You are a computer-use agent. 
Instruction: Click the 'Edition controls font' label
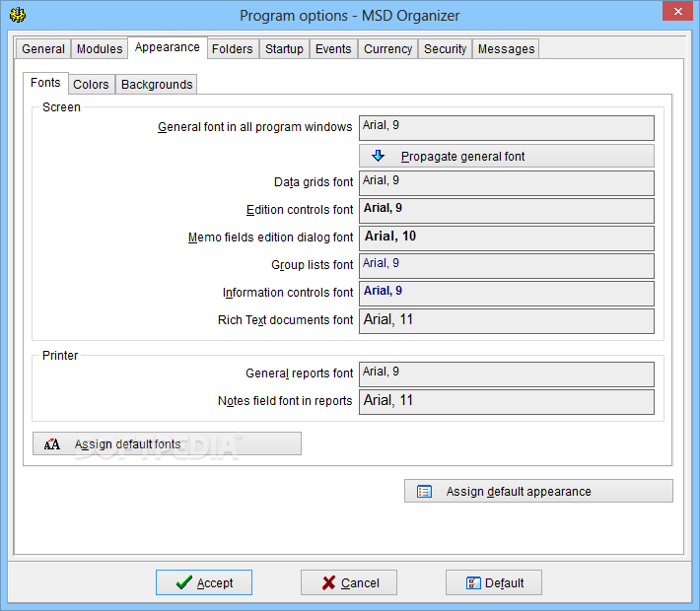point(300,210)
